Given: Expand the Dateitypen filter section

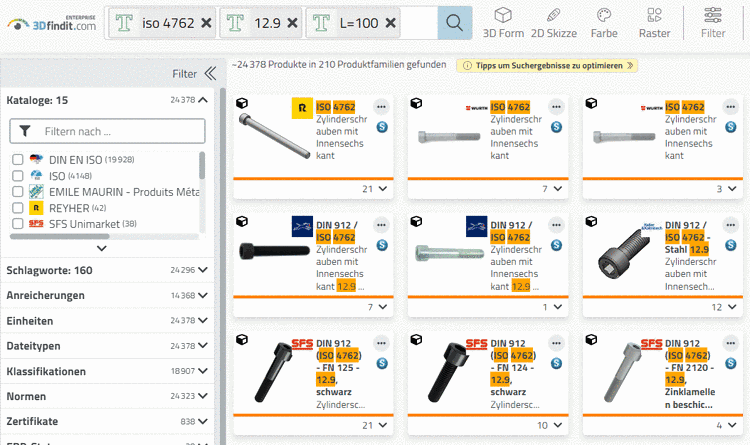Looking at the screenshot, I should pos(203,345).
